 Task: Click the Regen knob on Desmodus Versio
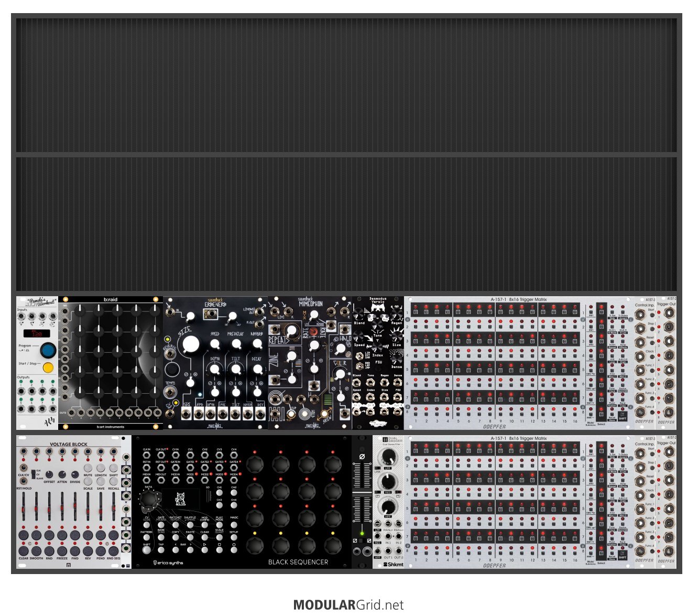(x=397, y=314)
